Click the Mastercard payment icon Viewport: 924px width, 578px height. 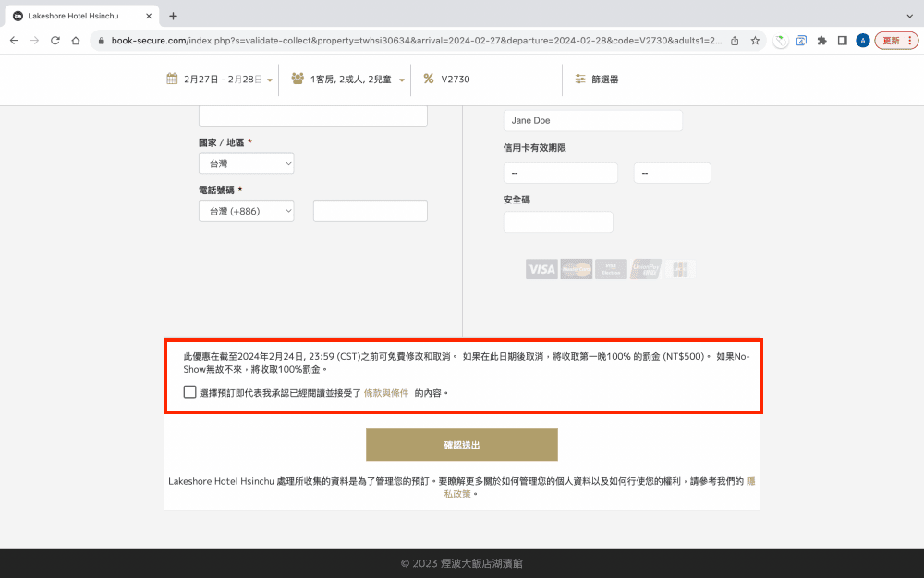tap(576, 268)
